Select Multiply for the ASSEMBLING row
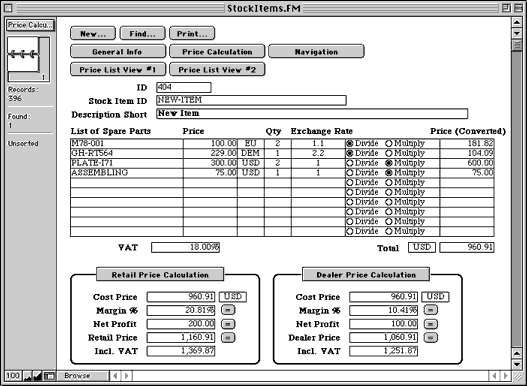 pyautogui.click(x=389, y=173)
